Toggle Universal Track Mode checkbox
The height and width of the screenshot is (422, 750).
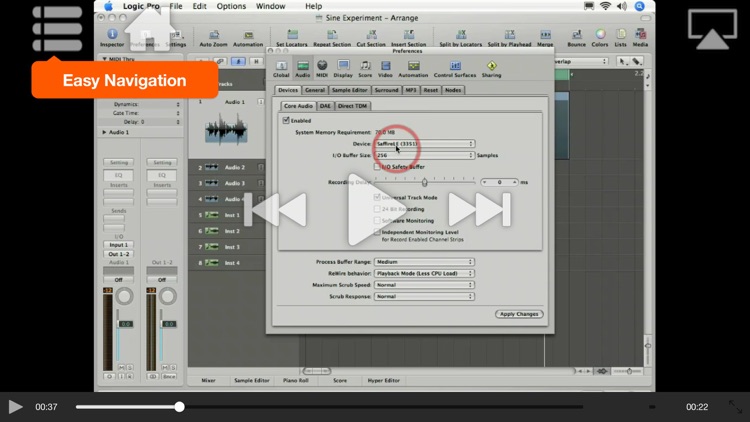[377, 197]
